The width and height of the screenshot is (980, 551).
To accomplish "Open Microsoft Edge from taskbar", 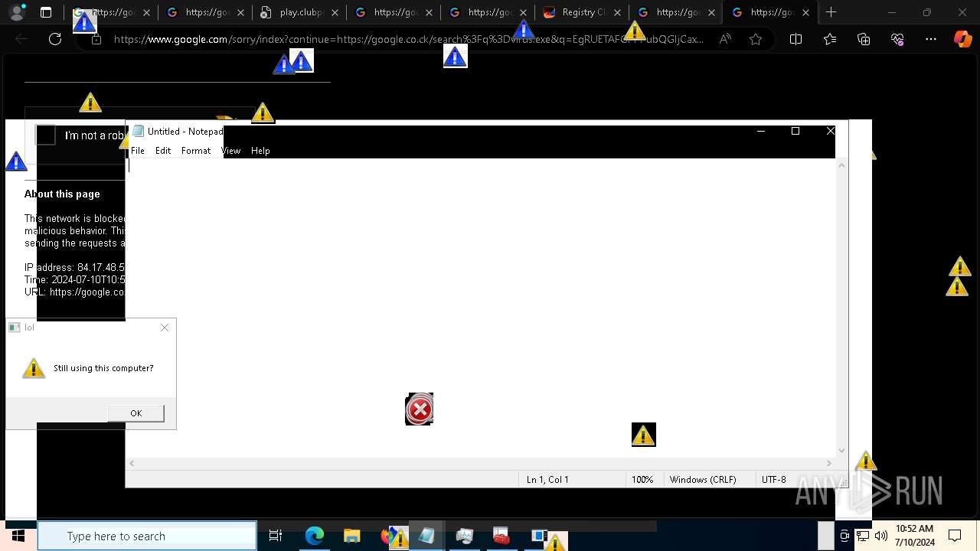I will pyautogui.click(x=315, y=536).
